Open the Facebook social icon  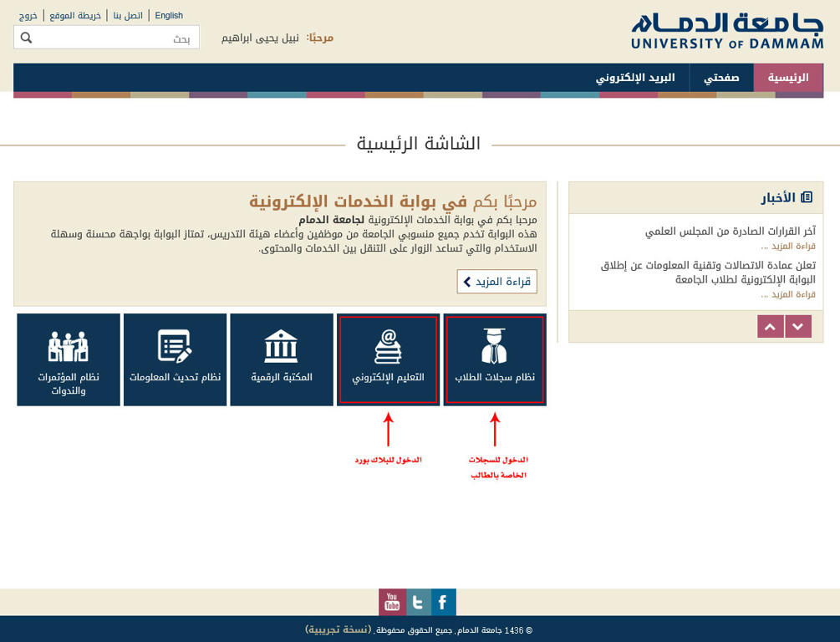[x=444, y=602]
